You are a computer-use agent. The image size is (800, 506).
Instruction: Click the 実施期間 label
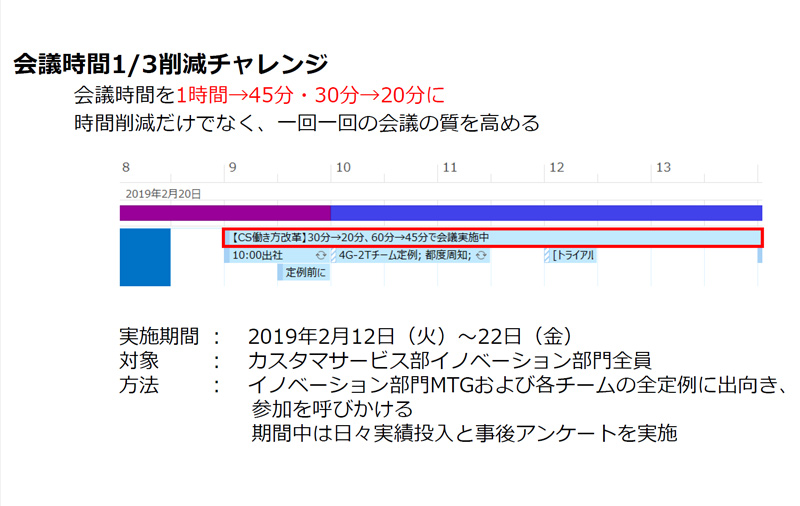coord(159,336)
